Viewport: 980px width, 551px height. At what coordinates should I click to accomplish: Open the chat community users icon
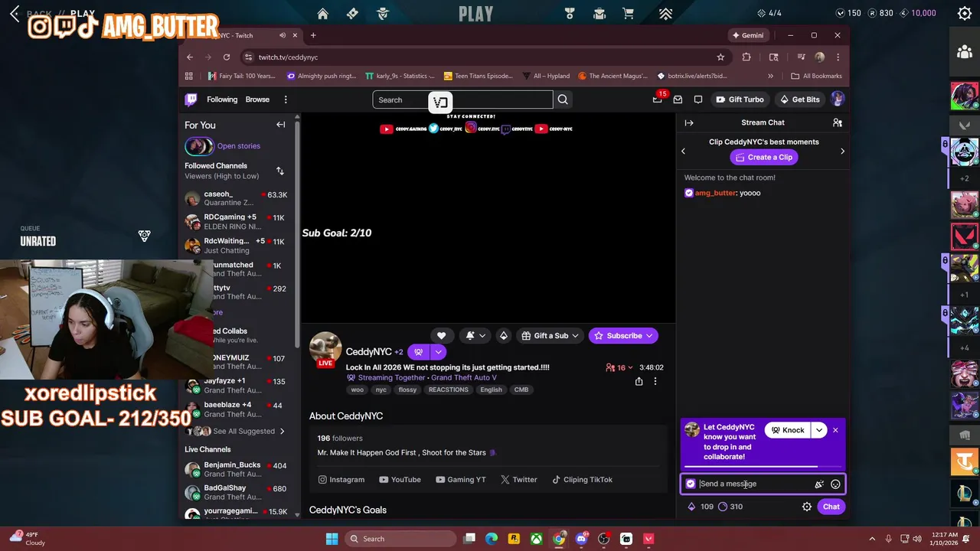[837, 122]
